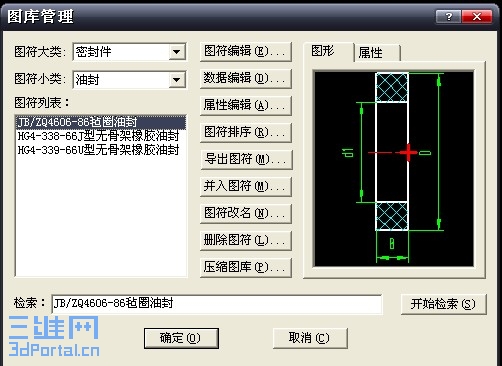
Task: Click the 油封 subcategory combo box
Action: (x=129, y=80)
